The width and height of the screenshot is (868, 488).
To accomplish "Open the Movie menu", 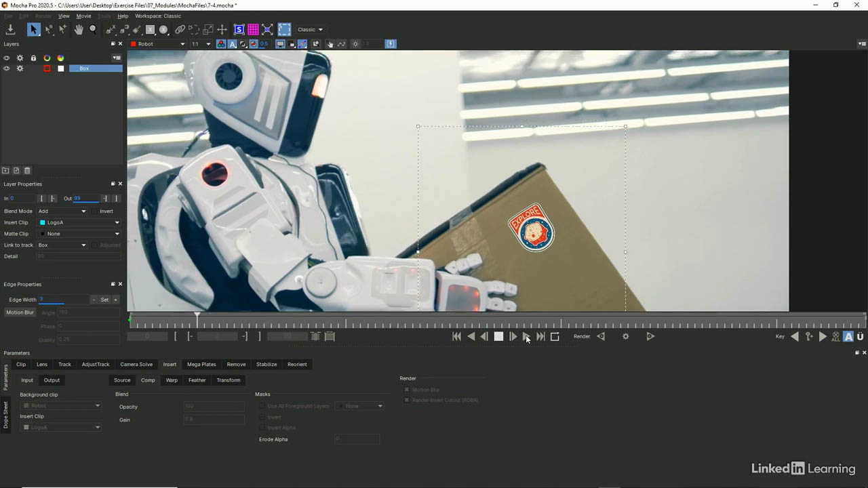I will [x=83, y=16].
